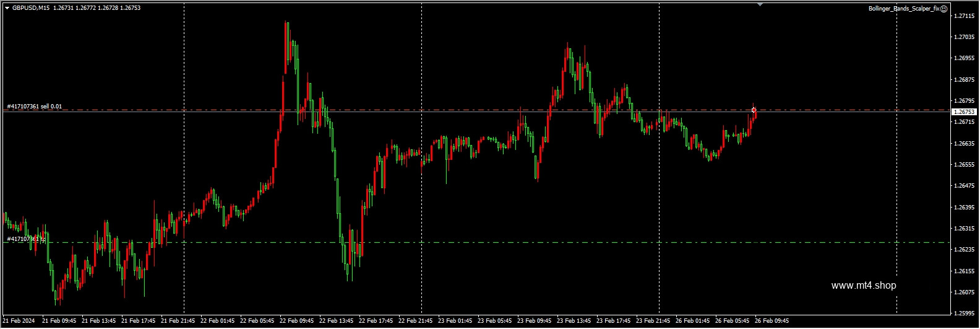Click the 1.26315 price axis label

(965, 229)
